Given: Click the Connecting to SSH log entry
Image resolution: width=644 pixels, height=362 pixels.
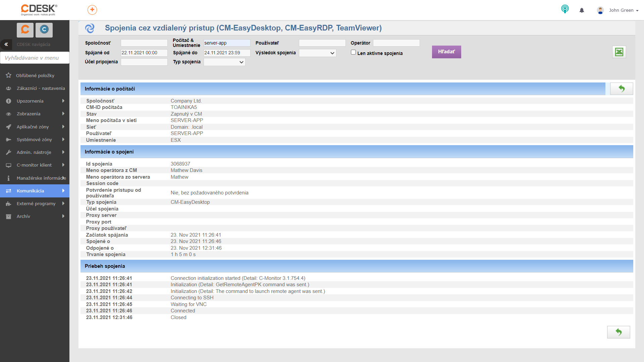Looking at the screenshot, I should (192, 298).
